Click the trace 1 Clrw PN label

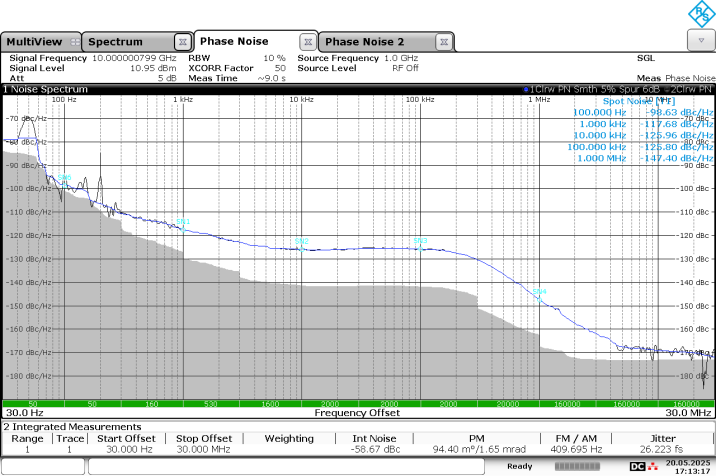565,89
